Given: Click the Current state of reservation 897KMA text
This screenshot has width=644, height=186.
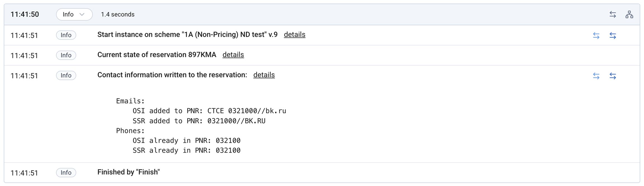Looking at the screenshot, I should [x=157, y=55].
